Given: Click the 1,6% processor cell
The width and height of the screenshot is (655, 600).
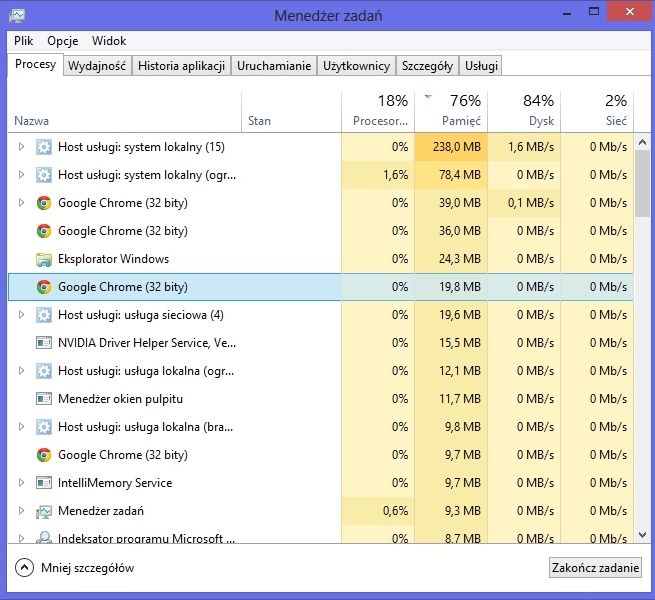Looking at the screenshot, I should tap(378, 175).
